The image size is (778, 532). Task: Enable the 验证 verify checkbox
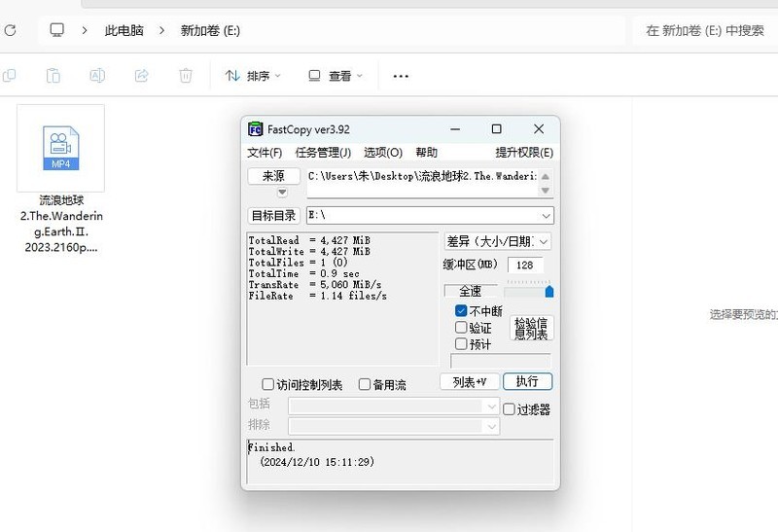(x=461, y=328)
